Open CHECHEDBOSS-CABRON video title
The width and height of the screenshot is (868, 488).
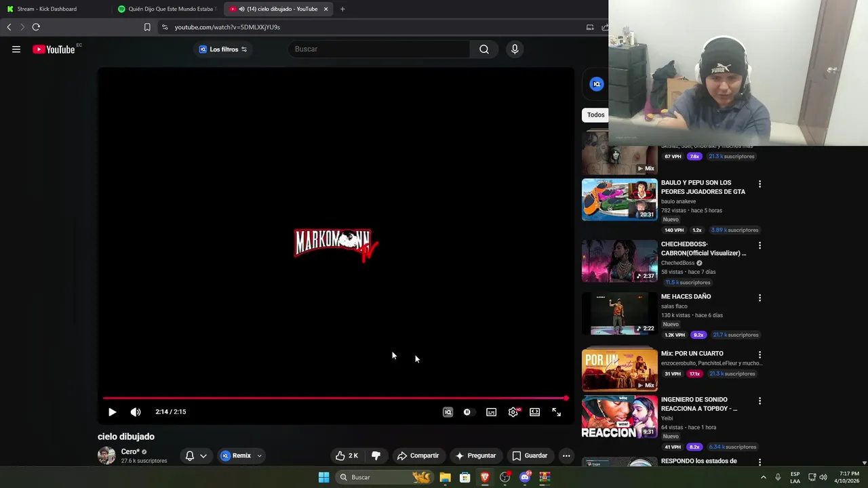point(703,249)
